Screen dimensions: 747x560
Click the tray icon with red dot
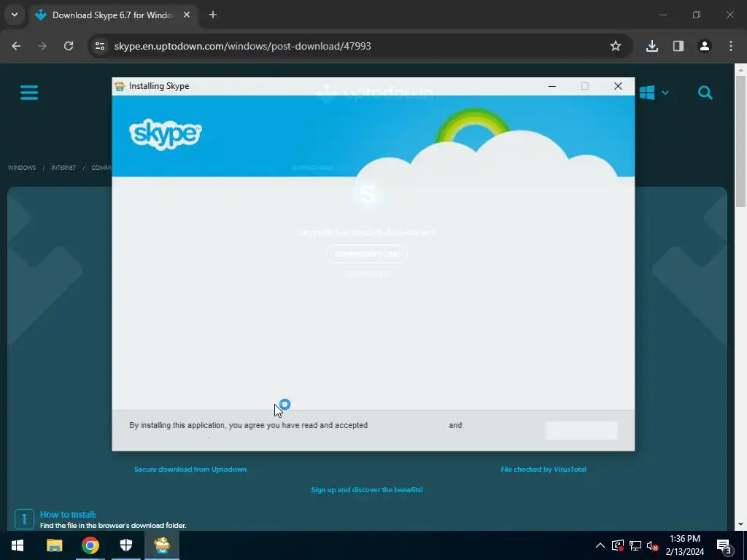pyautogui.click(x=618, y=545)
